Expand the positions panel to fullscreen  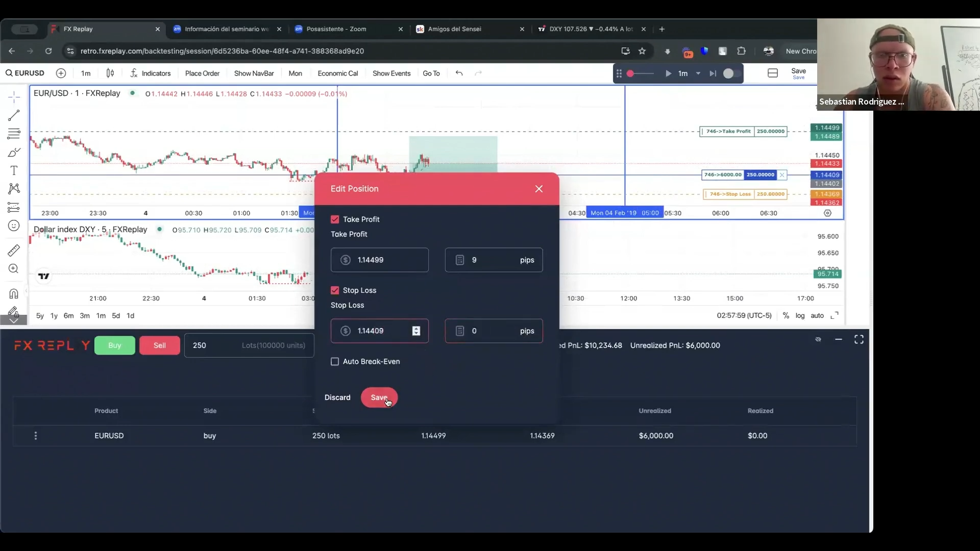point(859,340)
